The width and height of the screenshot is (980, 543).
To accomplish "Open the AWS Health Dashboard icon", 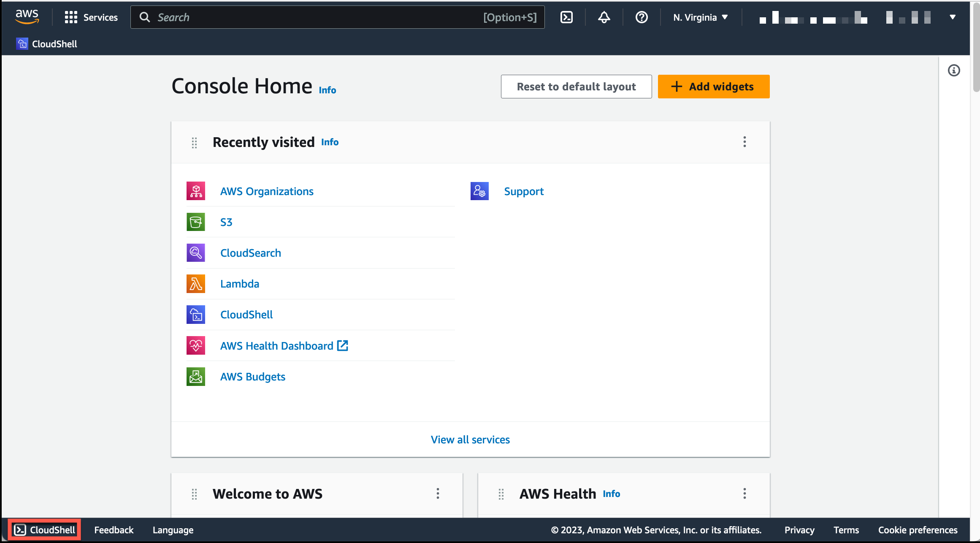I will (195, 345).
